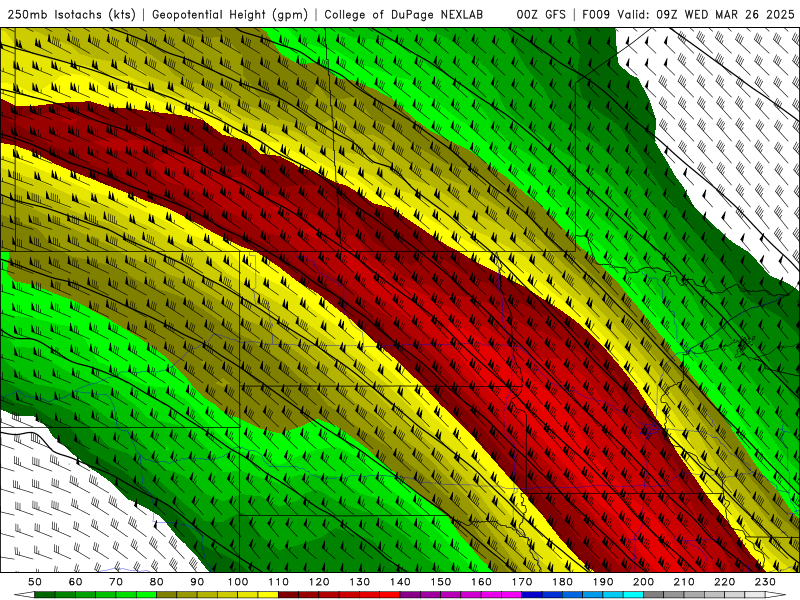Viewport: 800px width, 600px height.
Task: Click the 'F009 Valid: 09Z WED MAR 26 2025' text
Action: click(x=688, y=14)
